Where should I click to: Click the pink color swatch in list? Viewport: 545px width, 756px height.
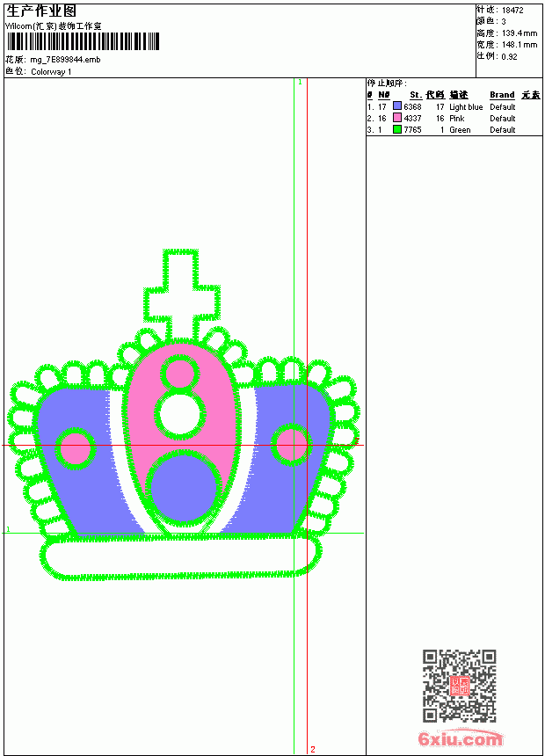coord(397,118)
